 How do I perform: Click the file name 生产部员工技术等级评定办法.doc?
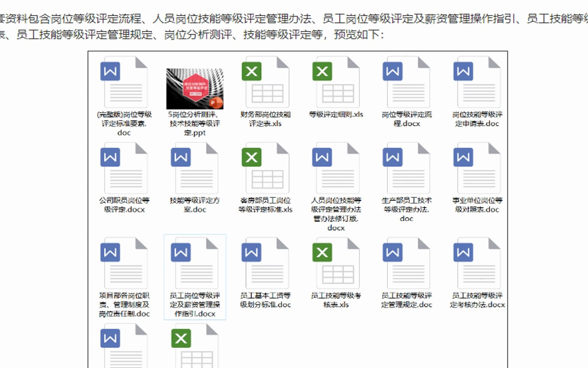point(407,209)
